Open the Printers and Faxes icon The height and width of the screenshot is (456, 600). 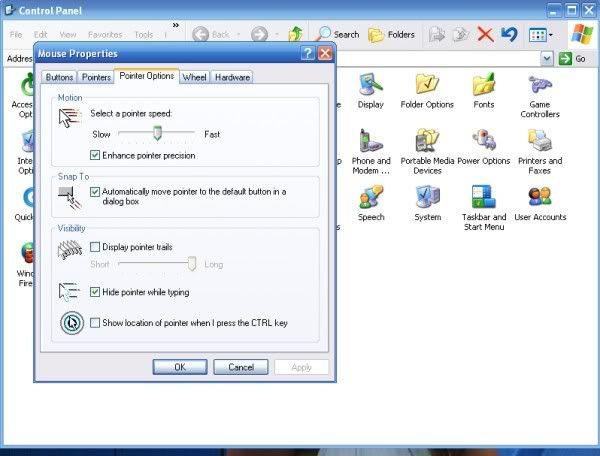[x=540, y=152]
